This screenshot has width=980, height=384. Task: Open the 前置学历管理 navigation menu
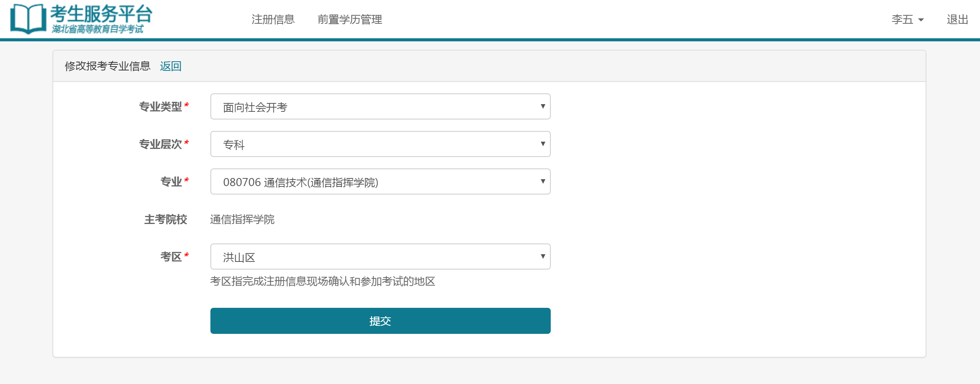pos(350,20)
